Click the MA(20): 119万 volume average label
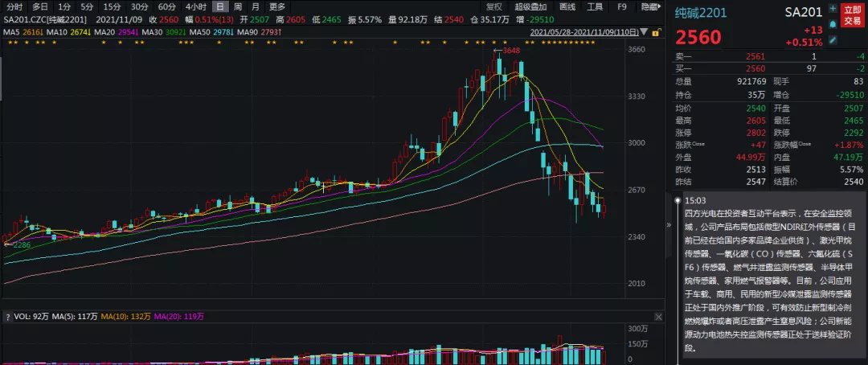Screen dimensions: 868x365 pos(178,317)
